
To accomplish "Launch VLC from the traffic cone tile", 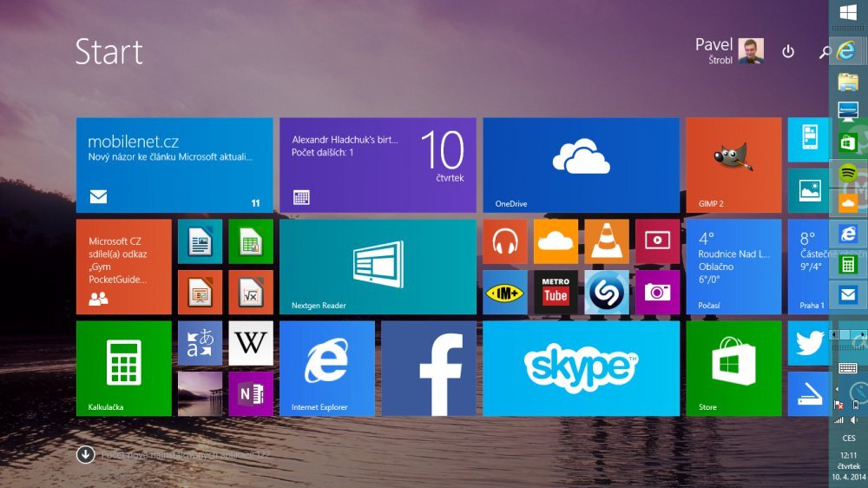I will pos(607,241).
